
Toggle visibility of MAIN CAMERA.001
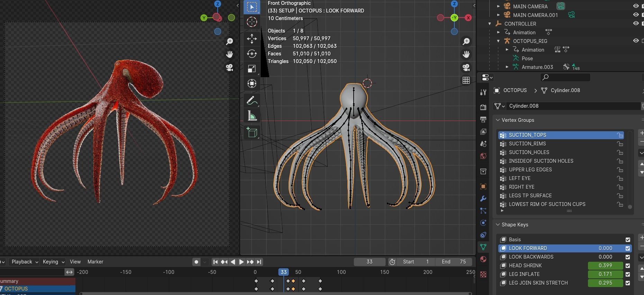636,15
